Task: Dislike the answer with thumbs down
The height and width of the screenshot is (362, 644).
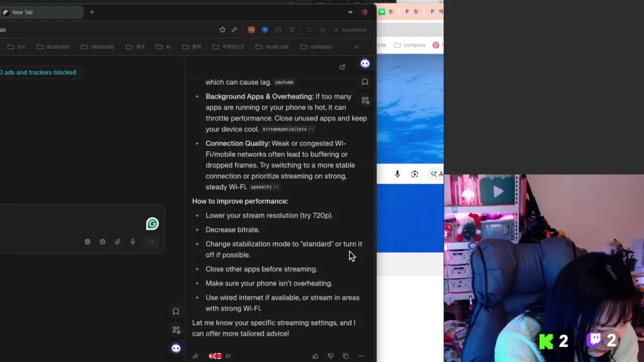Action: point(331,356)
